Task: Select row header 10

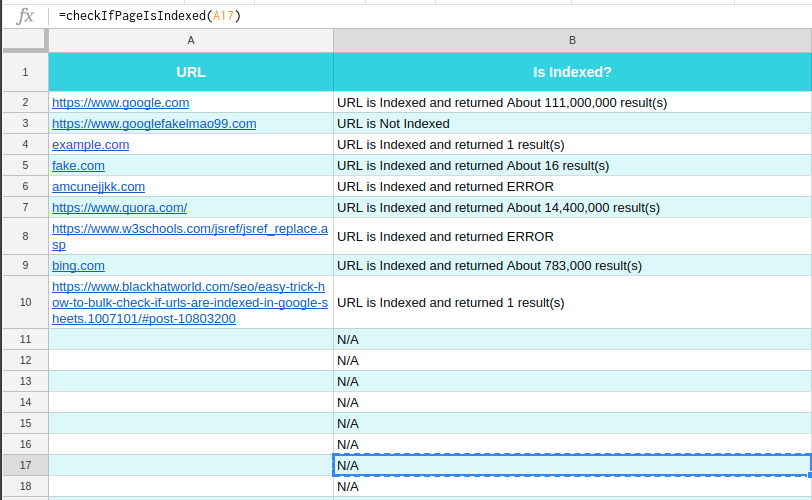Action: [25, 302]
